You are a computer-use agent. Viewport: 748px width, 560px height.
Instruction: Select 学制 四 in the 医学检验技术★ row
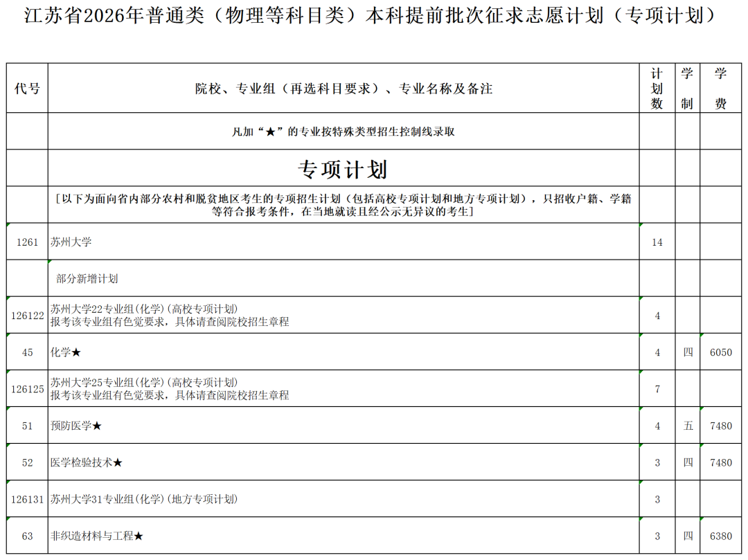coord(688,462)
